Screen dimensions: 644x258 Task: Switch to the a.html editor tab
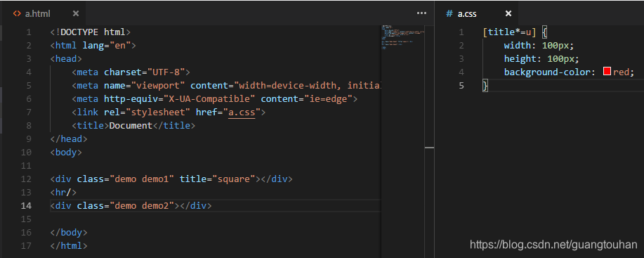click(44, 13)
